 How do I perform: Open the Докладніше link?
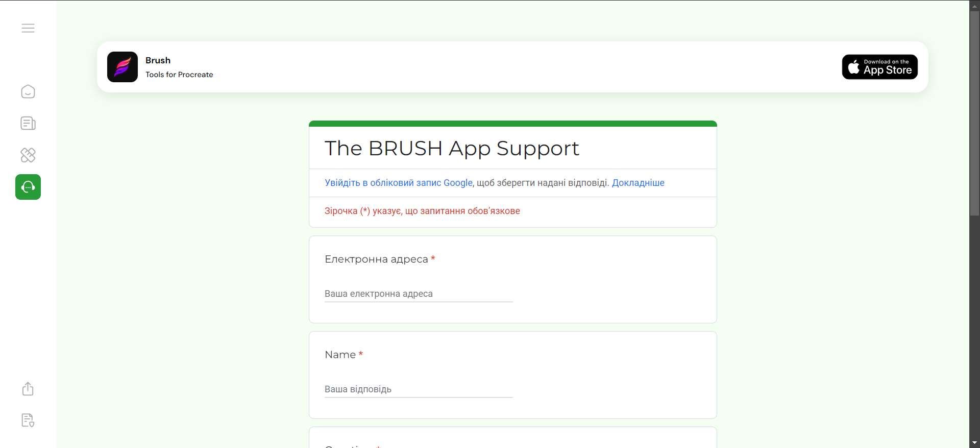(x=638, y=183)
